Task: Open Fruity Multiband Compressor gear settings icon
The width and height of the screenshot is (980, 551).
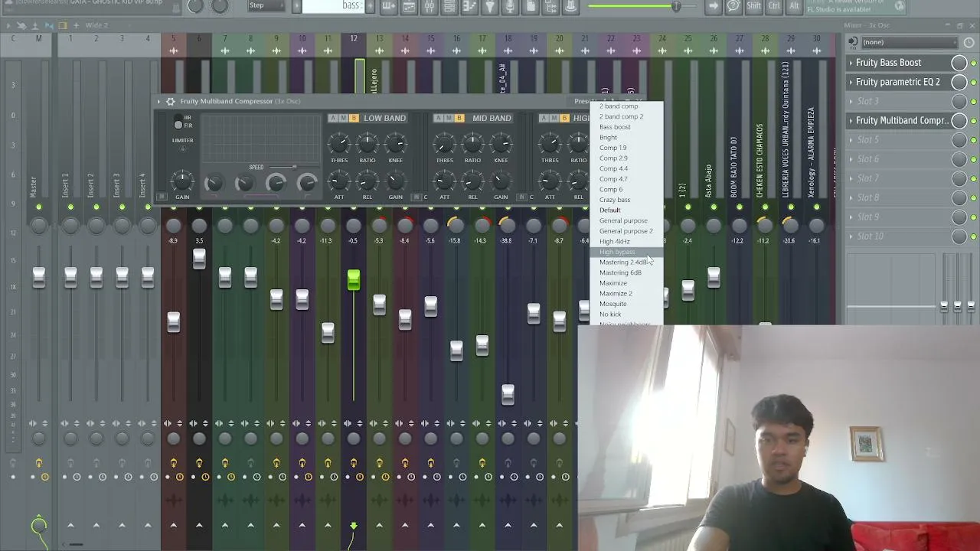Action: tap(171, 101)
